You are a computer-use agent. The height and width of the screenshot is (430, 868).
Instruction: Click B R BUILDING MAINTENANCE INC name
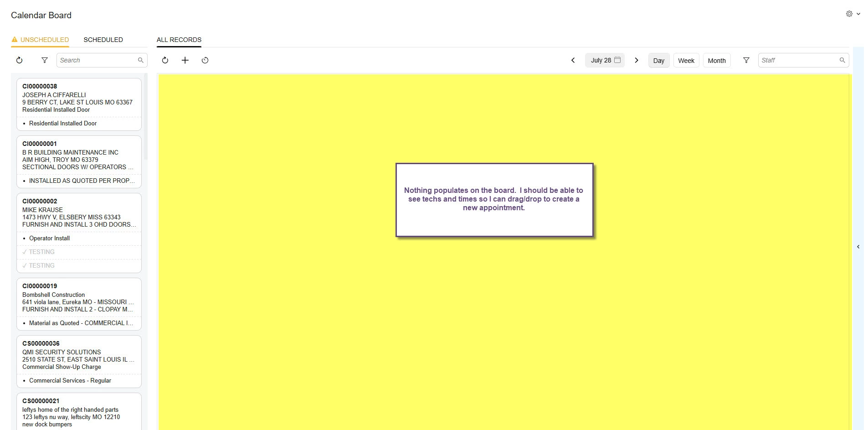pos(70,152)
